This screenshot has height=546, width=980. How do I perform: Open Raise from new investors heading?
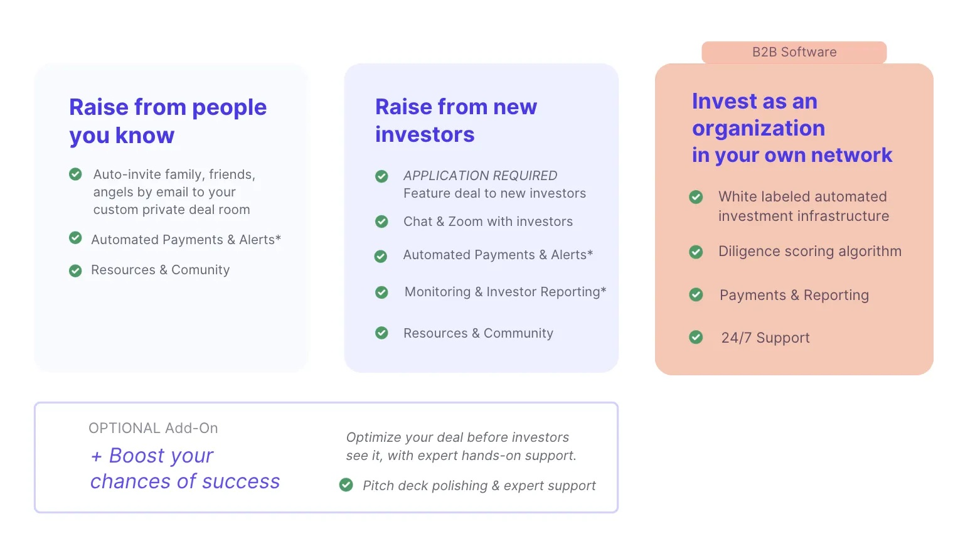point(456,120)
